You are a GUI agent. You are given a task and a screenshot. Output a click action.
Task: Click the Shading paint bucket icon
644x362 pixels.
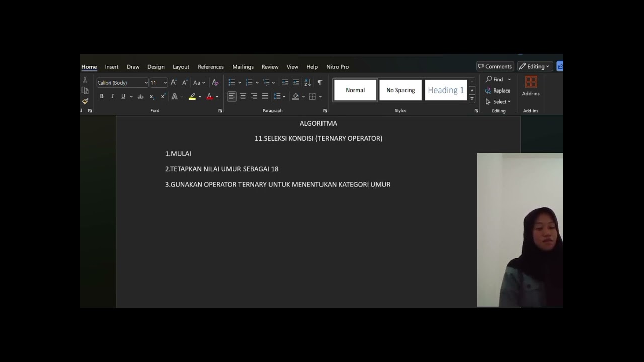pos(296,96)
